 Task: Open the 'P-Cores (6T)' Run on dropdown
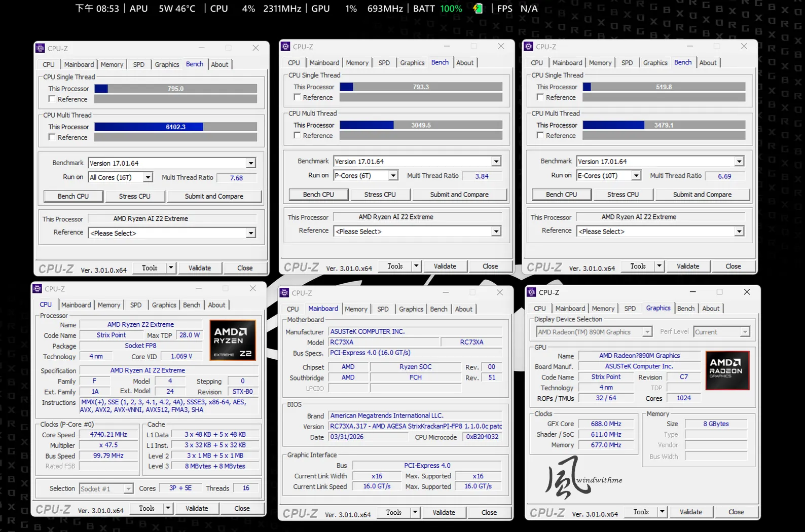coord(366,175)
